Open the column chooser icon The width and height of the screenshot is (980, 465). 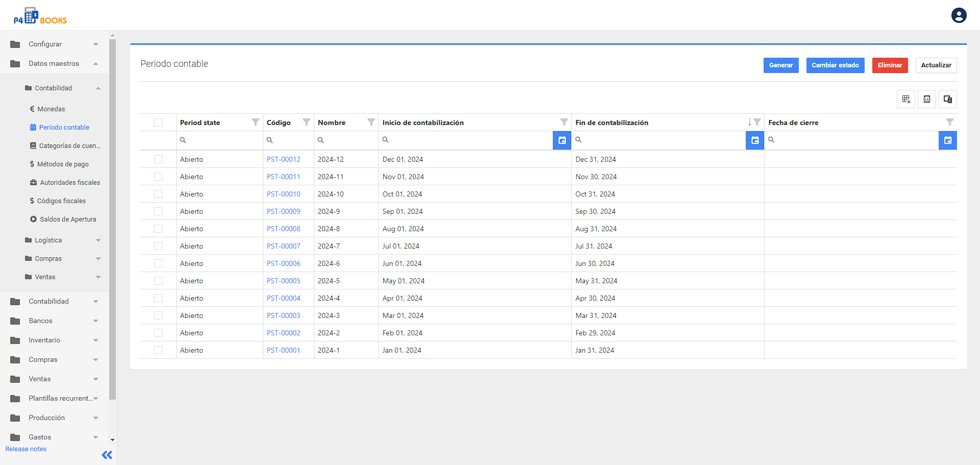(947, 99)
